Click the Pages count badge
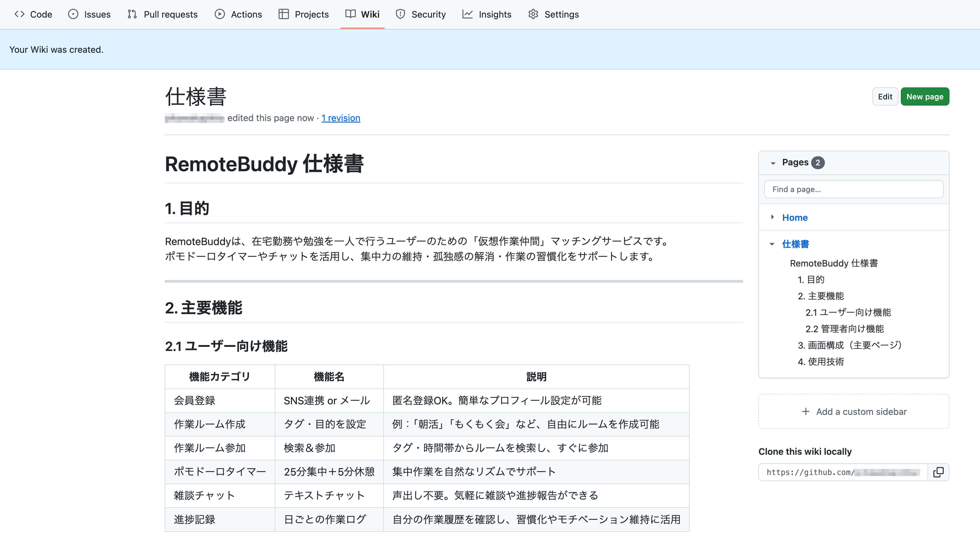This screenshot has height=543, width=980. click(818, 163)
